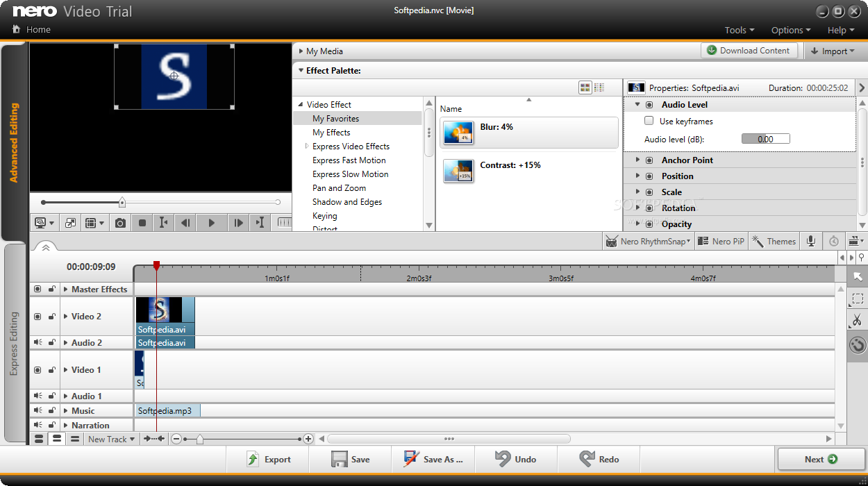
Task: Expand the Master Effects track
Action: tap(66, 289)
